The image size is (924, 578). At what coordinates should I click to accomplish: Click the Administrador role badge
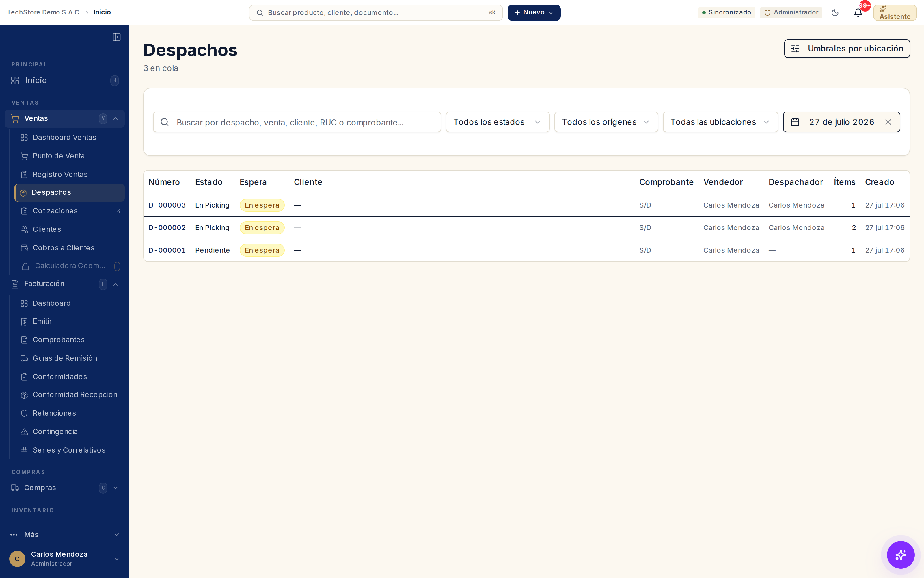(x=791, y=12)
